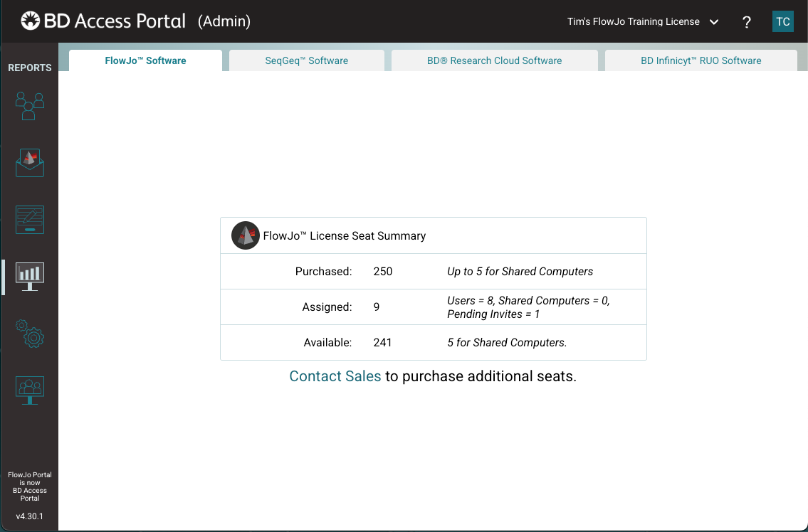808x532 pixels.
Task: Click the BD logo in header
Action: tap(30, 21)
